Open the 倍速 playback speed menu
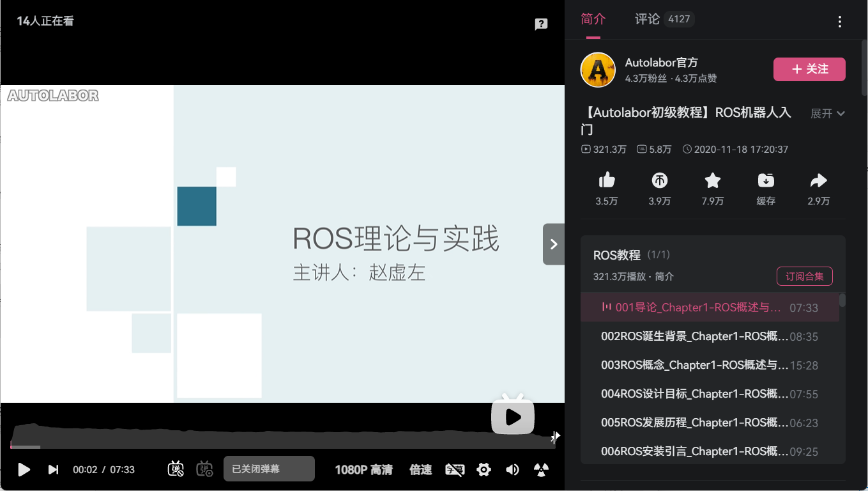The width and height of the screenshot is (868, 491). pos(420,470)
